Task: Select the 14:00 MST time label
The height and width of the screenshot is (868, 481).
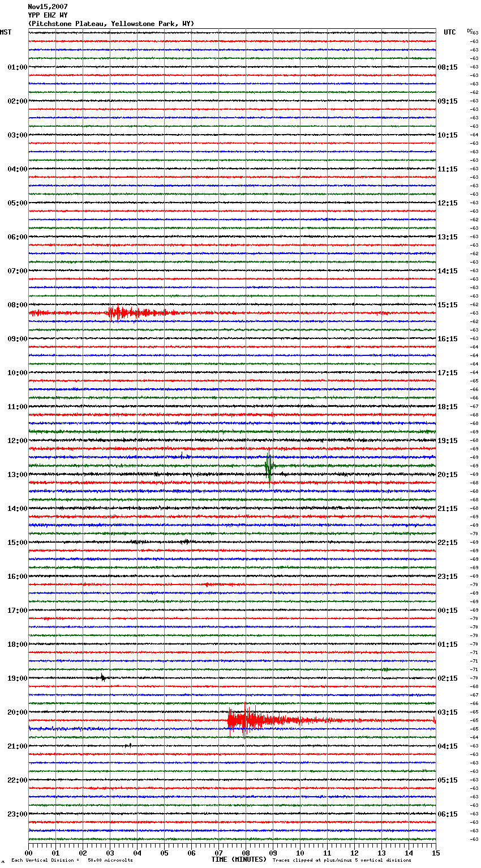Action: 17,509
